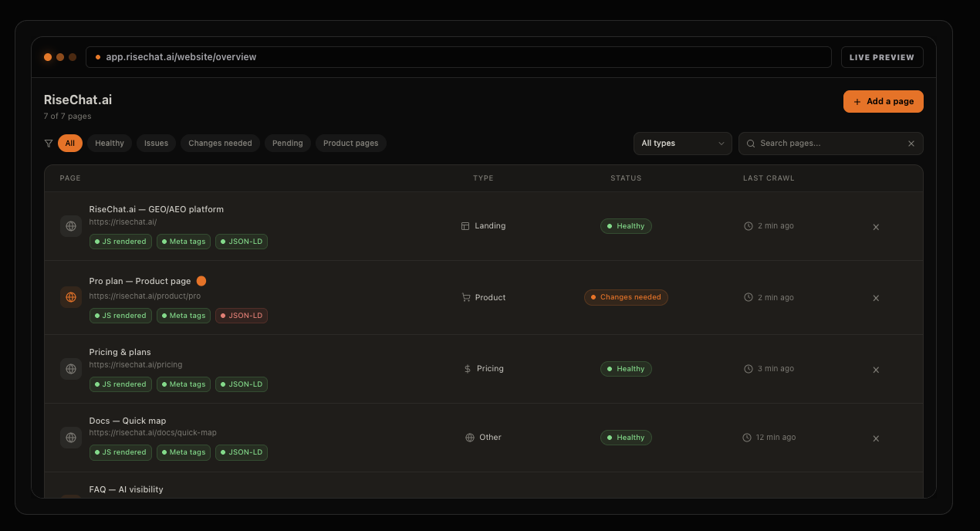Click the 'Pricing & plans' title
The height and width of the screenshot is (531, 980).
120,352
